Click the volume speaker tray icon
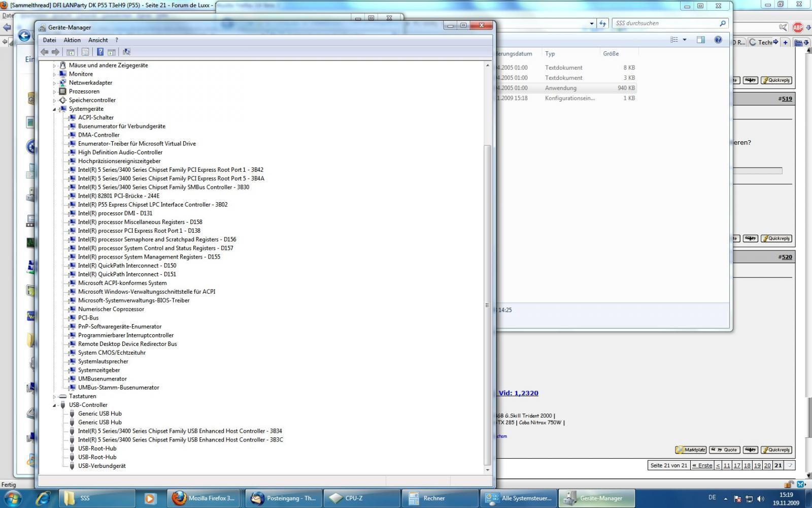 tap(760, 499)
